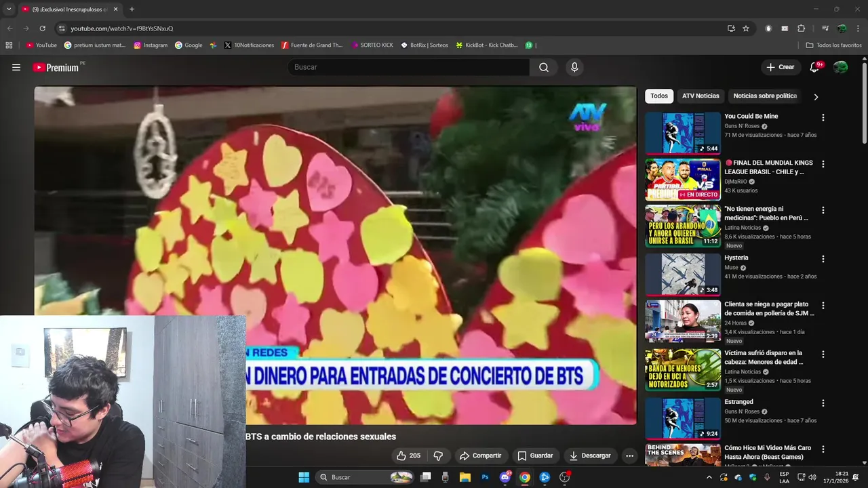Select Noticias sobre política chip
868x488 pixels.
pyautogui.click(x=765, y=96)
